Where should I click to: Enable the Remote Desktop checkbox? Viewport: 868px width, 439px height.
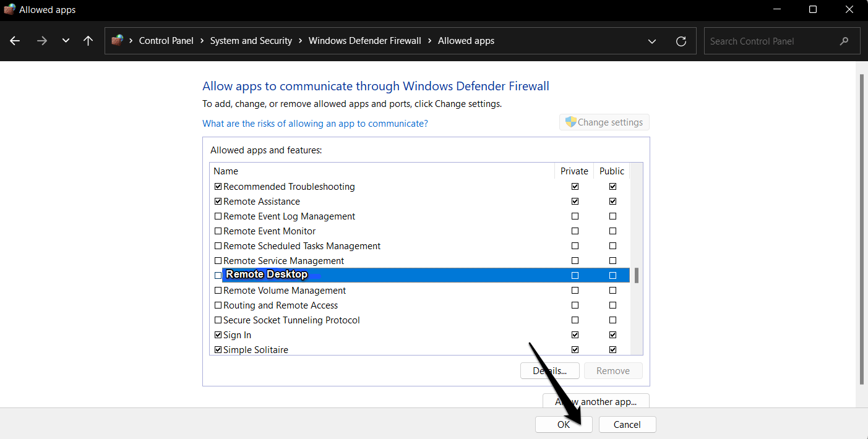(x=218, y=275)
